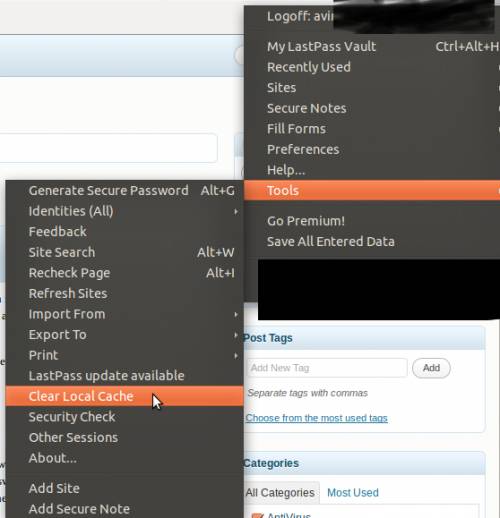Choose Save All Entered Data
This screenshot has height=518, width=500.
[372, 242]
